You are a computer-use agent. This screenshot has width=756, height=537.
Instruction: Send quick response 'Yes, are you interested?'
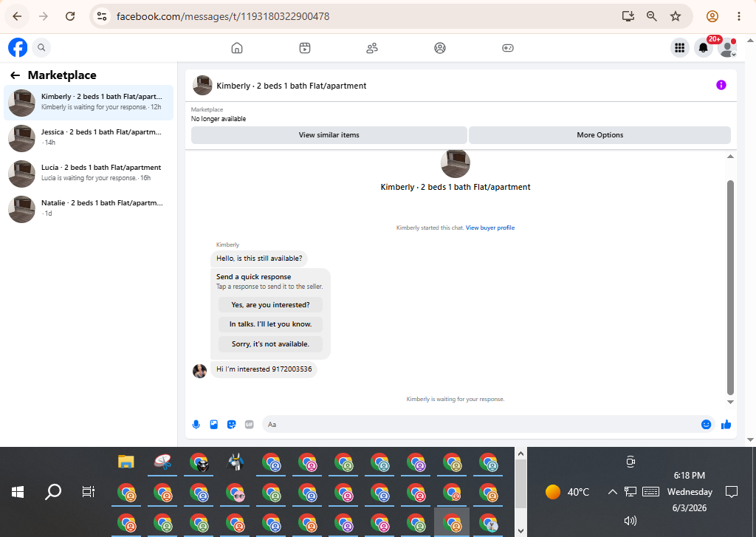(270, 305)
